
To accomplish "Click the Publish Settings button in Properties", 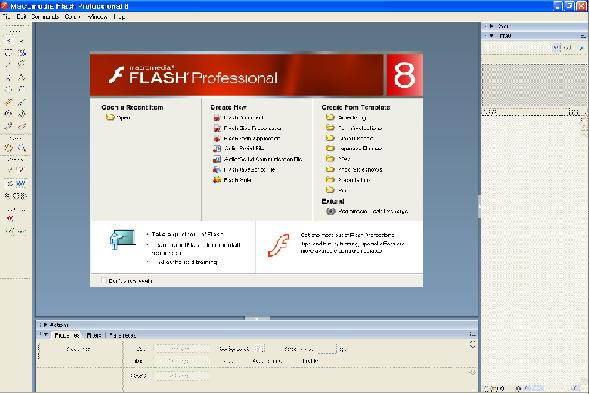I will point(182,361).
